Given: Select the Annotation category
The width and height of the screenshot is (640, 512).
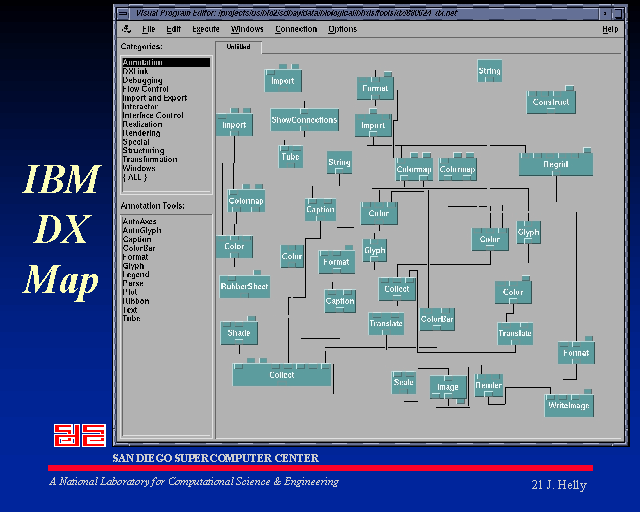Looking at the screenshot, I should [x=166, y=62].
